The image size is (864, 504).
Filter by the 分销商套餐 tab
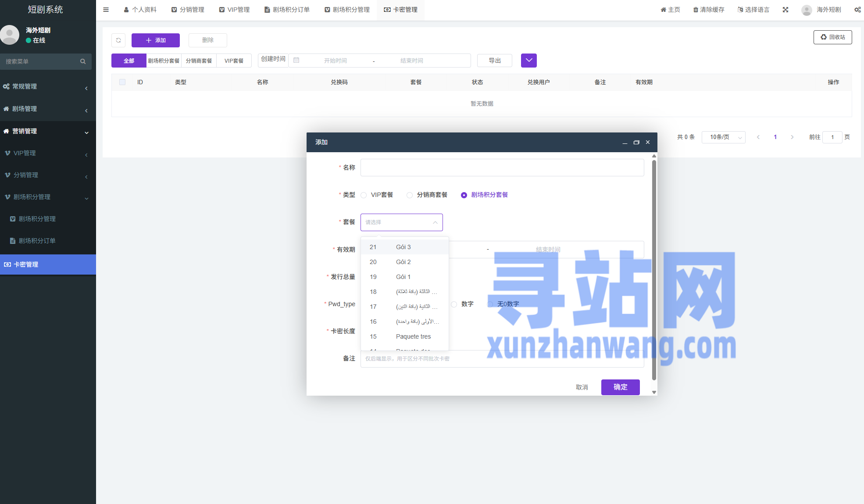(199, 61)
